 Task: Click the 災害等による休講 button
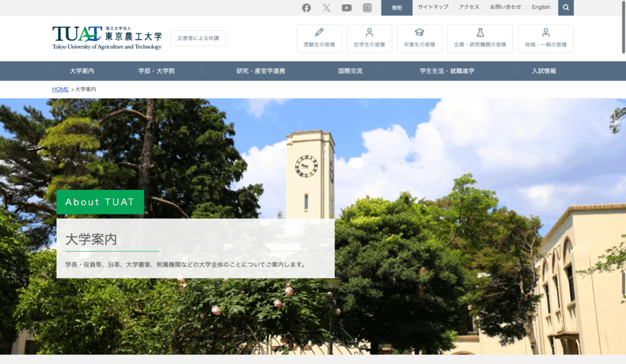(198, 38)
